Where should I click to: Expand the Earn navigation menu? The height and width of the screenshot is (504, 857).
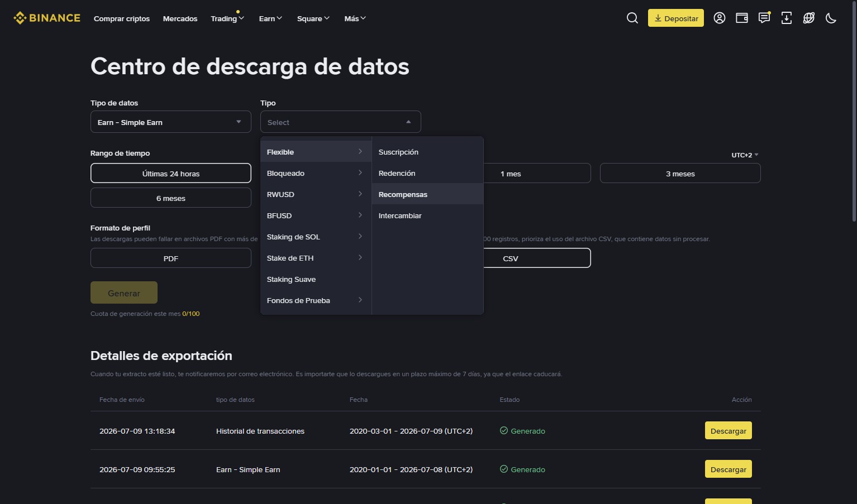[x=270, y=18]
